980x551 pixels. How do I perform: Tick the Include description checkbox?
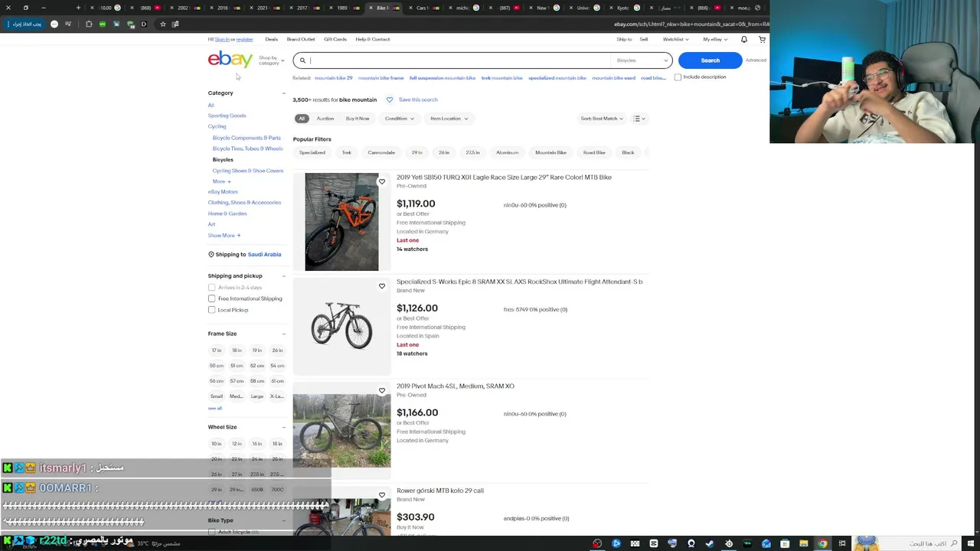[678, 77]
